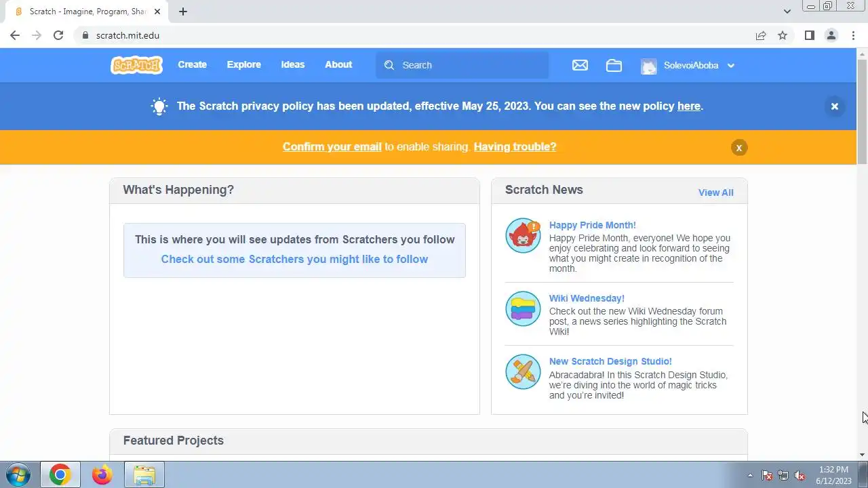Image resolution: width=868 pixels, height=488 pixels.
Task: Click the network tray icon
Action: (783, 475)
